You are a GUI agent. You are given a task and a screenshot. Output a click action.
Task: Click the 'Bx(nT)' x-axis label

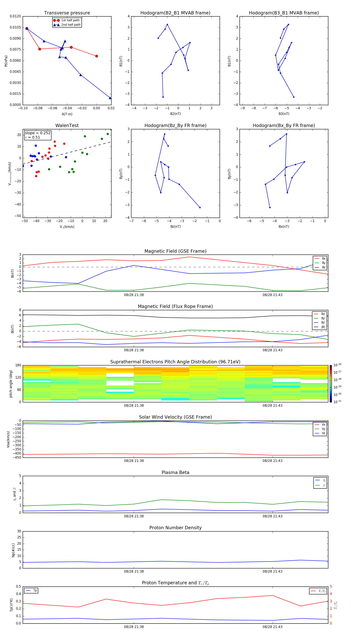pos(284,227)
